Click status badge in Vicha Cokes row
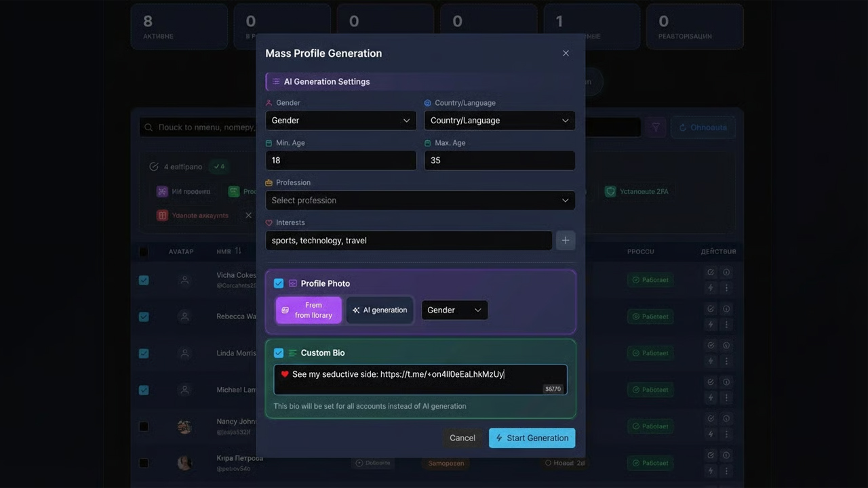This screenshot has width=868, height=488. tap(650, 280)
